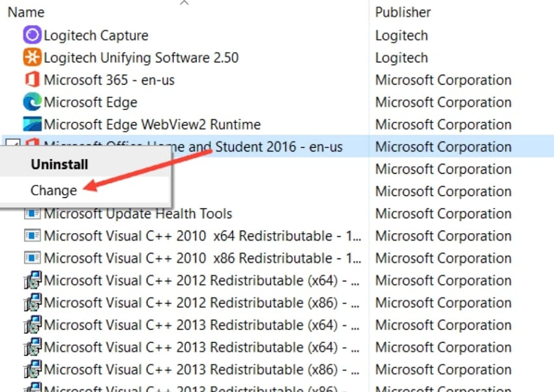Select the Logitech Unifying Software 2.50 icon
Viewport: 554px width, 392px height.
[x=32, y=57]
